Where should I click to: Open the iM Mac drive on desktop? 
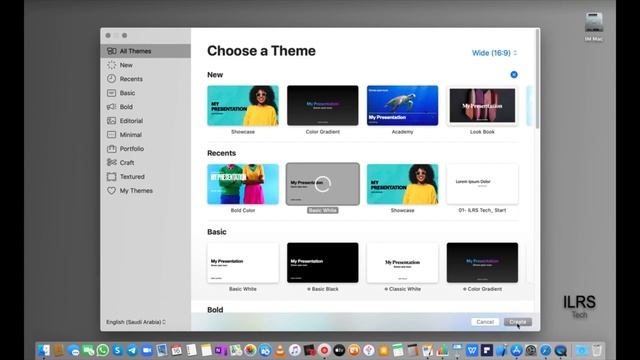593,26
